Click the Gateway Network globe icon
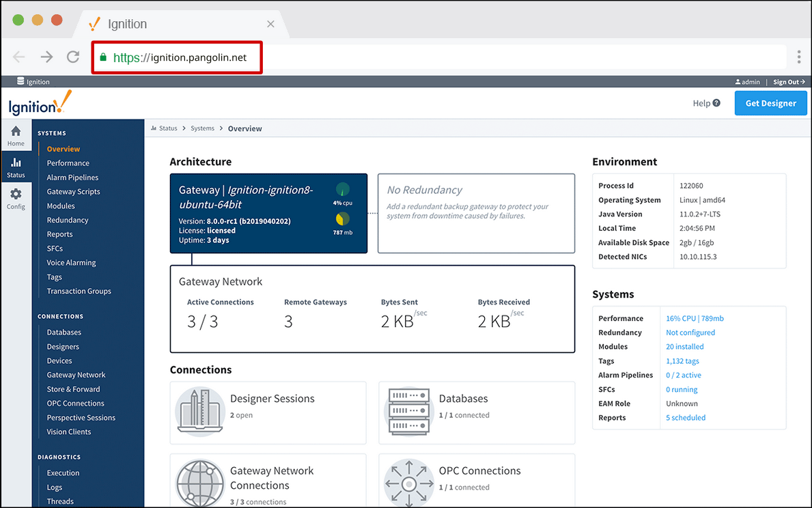 tap(200, 483)
